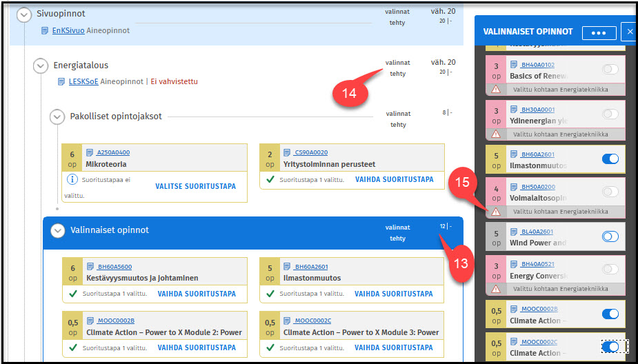Click the warning triangle under Voimalaitosopin course
Screen dimensions: 638x364
click(495, 212)
